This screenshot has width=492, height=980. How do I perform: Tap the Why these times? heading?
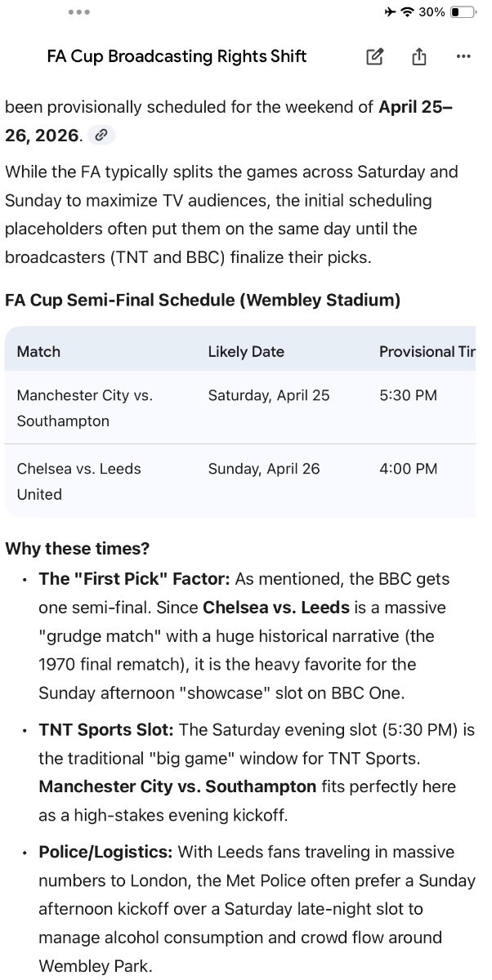[78, 548]
